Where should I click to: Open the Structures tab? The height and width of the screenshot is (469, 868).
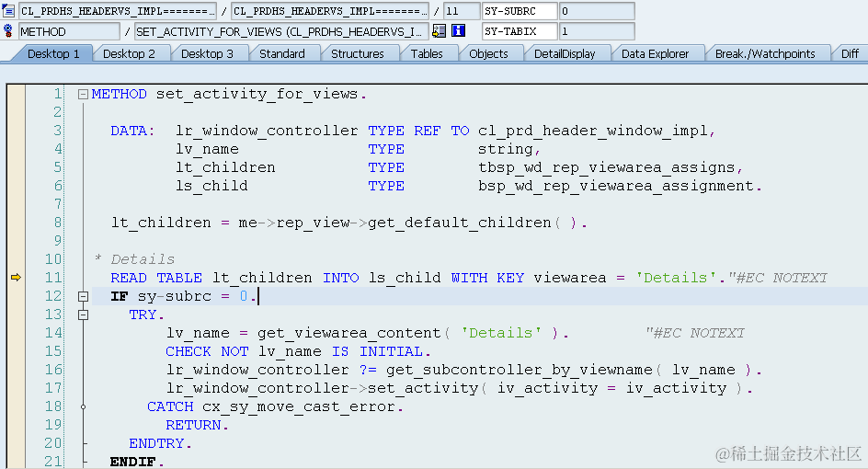tap(357, 53)
